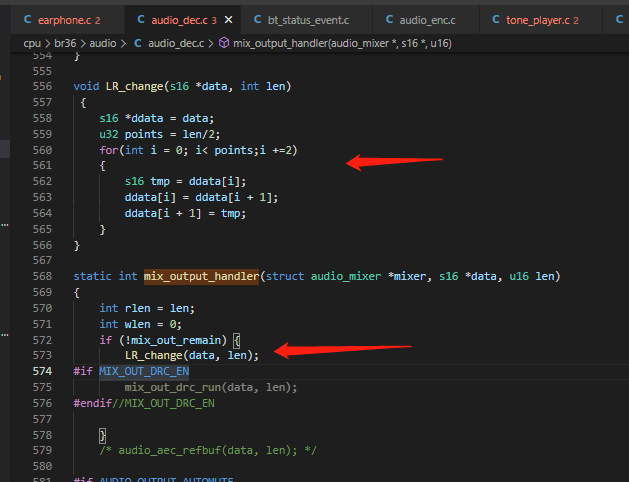Switch to the tone_player.c tab

coord(542,20)
